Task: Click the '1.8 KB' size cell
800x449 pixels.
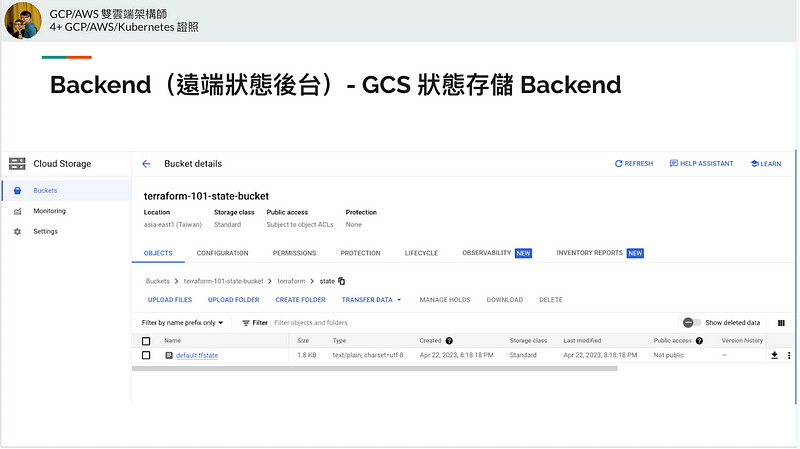Action: (307, 355)
